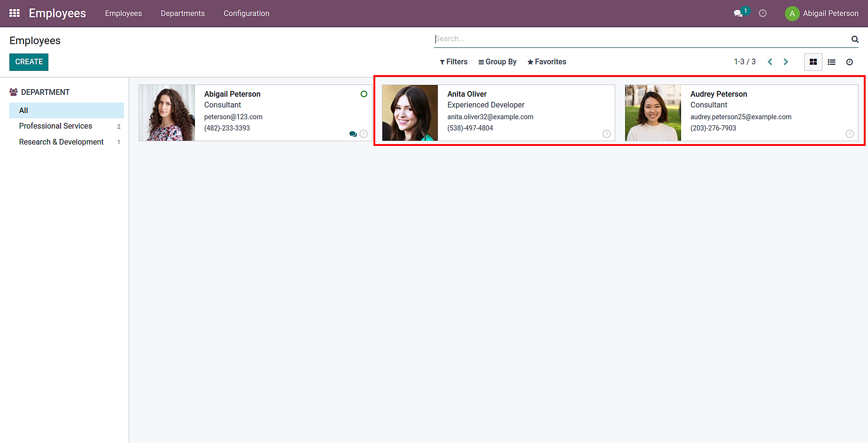This screenshot has width=868, height=443.
Task: Click the search magnifier icon
Action: coord(855,39)
